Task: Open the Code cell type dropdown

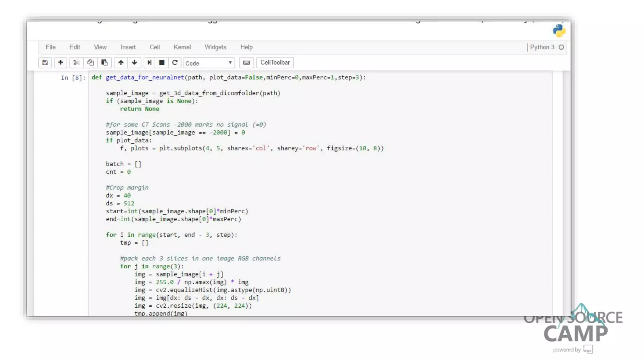Action: 209,63
